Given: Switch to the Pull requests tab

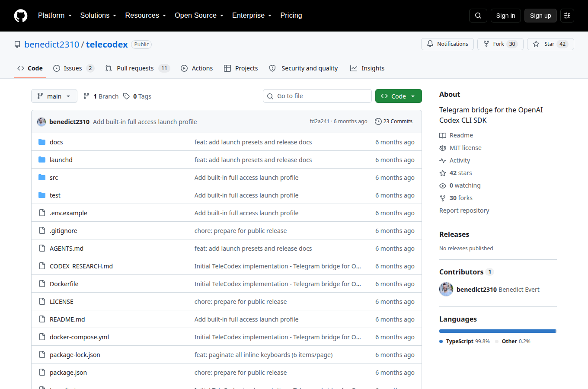Looking at the screenshot, I should point(137,68).
